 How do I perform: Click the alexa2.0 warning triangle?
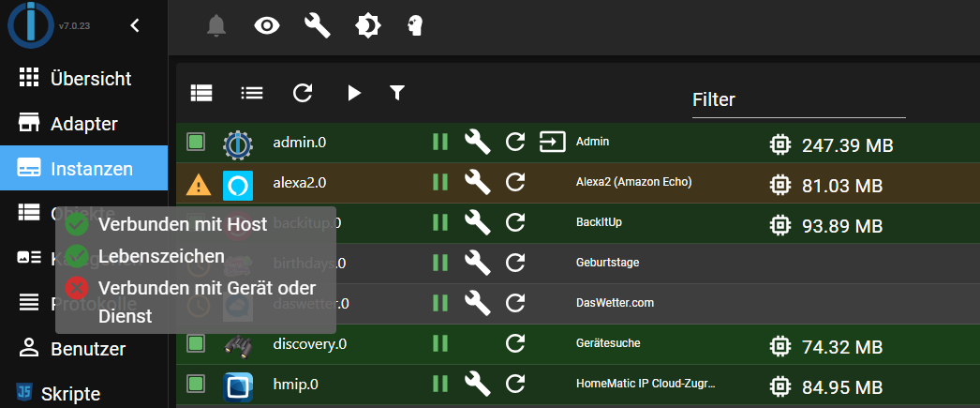[x=198, y=185]
